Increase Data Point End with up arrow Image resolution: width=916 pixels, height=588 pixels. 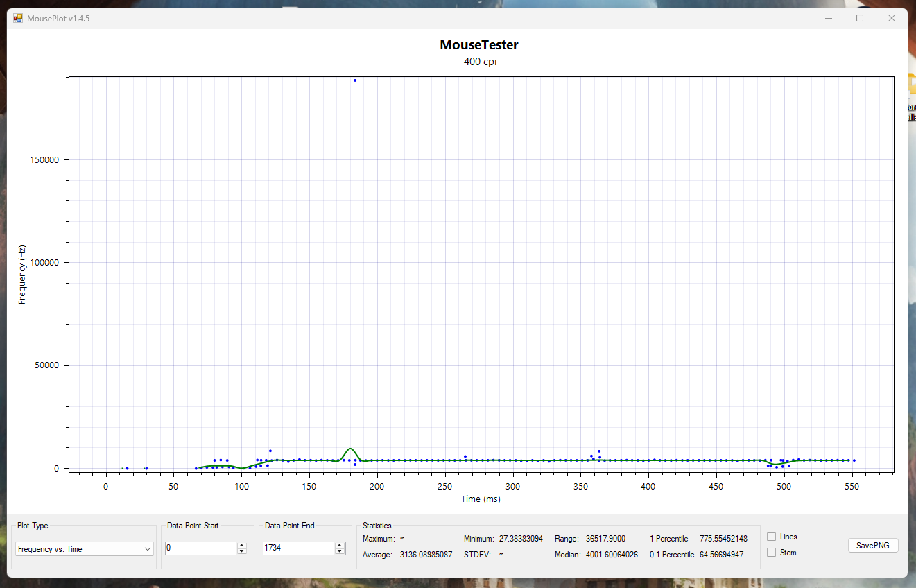pyautogui.click(x=340, y=545)
